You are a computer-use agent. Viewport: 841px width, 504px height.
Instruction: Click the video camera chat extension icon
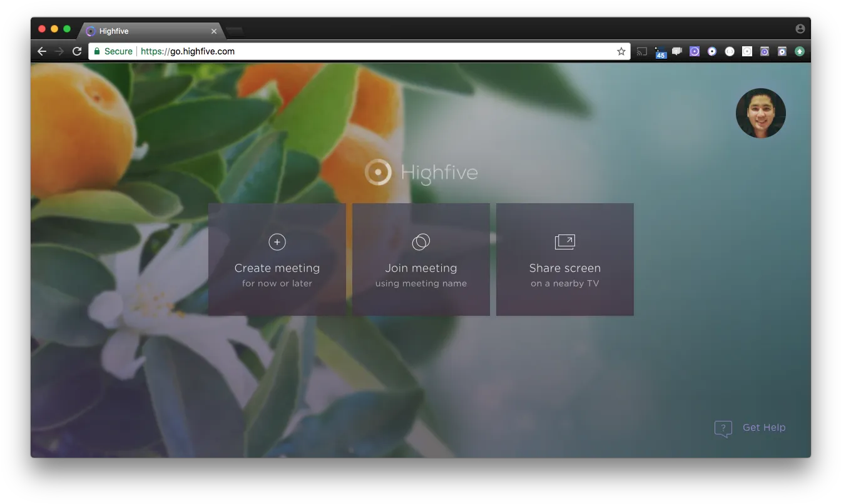[677, 51]
